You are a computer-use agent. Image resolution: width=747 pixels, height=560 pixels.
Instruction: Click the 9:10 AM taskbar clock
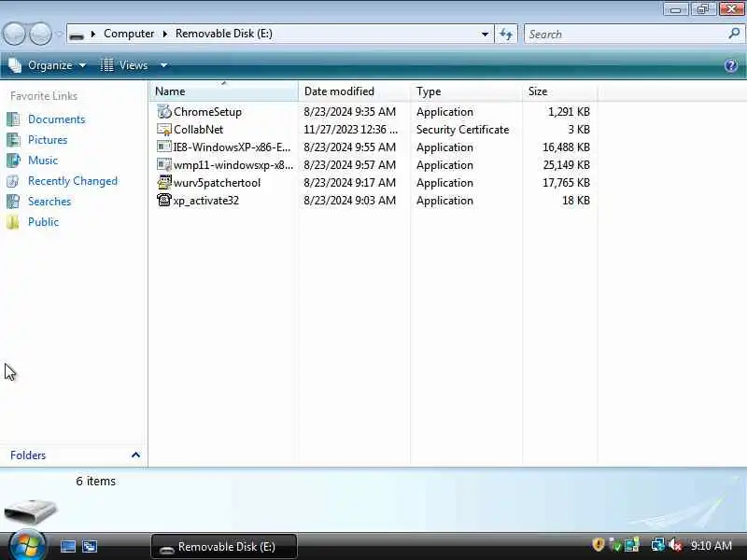point(712,545)
